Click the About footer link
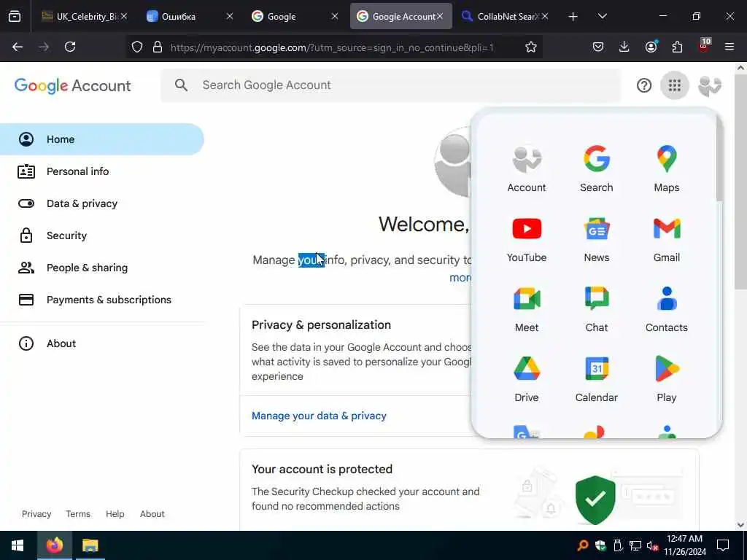Image resolution: width=747 pixels, height=560 pixels. (152, 514)
